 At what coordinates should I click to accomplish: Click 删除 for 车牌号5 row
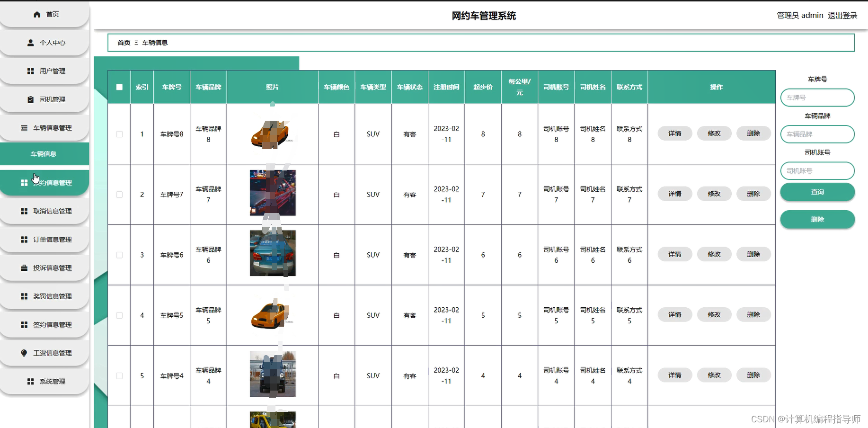[753, 314]
